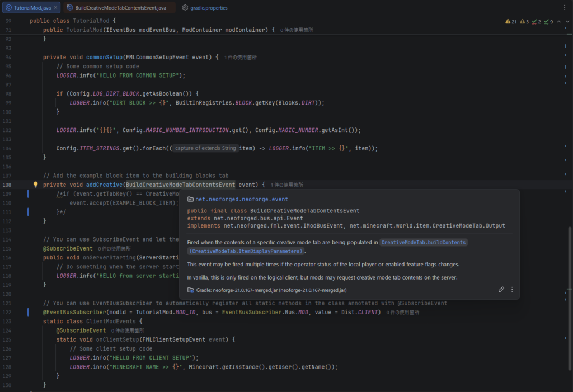Click the 'capture of extends String' inlay hint
The image size is (573, 392).
[205, 148]
